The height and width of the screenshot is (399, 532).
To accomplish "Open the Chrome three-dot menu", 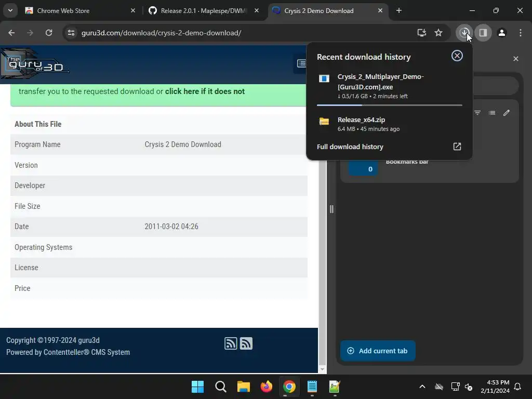I will click(x=521, y=33).
